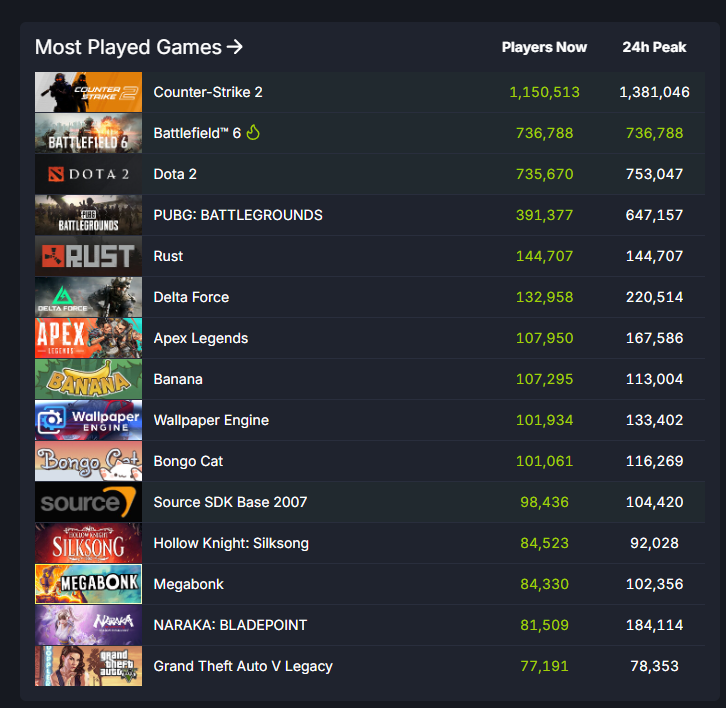Image resolution: width=726 pixels, height=708 pixels.
Task: Open the NARAKA thumbnail
Action: coord(88,625)
